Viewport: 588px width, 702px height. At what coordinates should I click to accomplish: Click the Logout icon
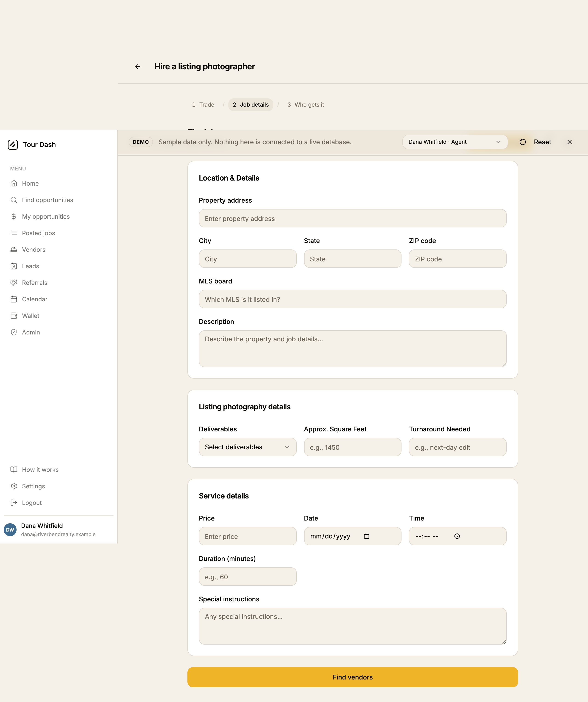click(14, 502)
